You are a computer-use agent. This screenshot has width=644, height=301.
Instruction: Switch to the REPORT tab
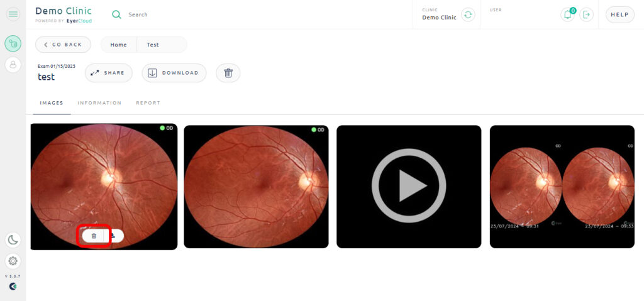coord(148,103)
